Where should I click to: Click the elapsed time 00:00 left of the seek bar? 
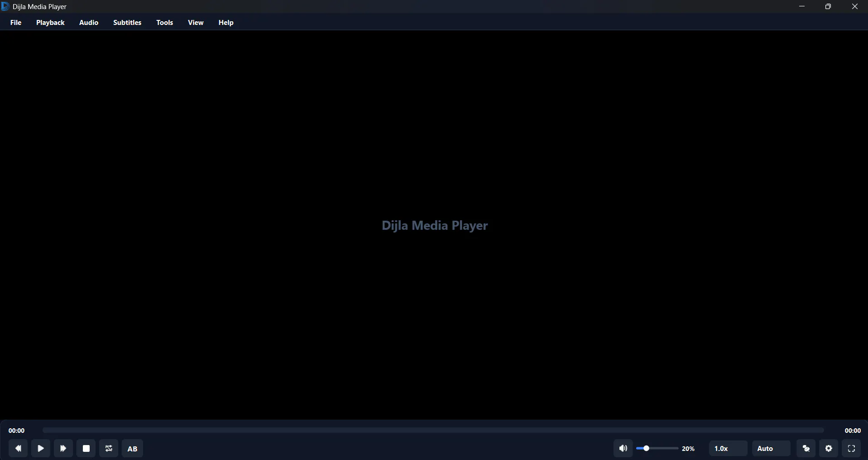16,431
